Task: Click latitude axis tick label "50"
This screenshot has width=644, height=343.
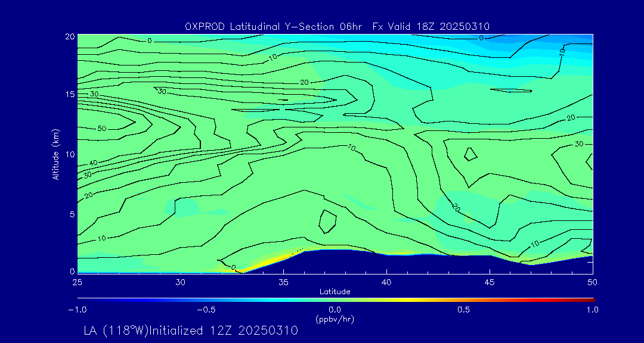Action: coord(592,282)
